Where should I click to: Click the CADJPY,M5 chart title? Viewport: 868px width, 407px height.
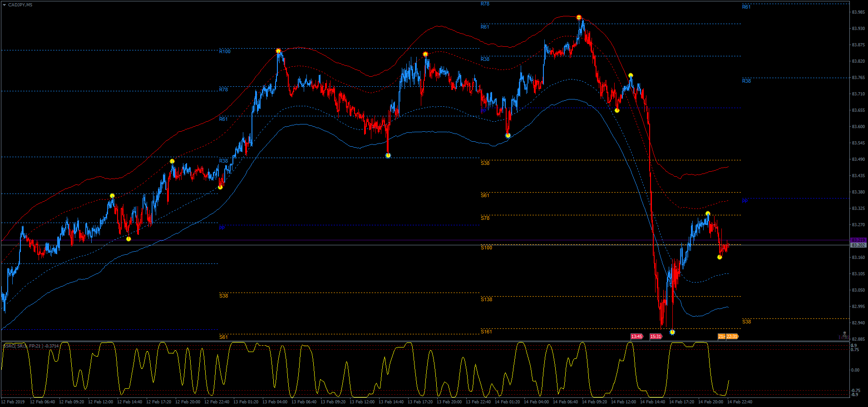click(x=20, y=5)
